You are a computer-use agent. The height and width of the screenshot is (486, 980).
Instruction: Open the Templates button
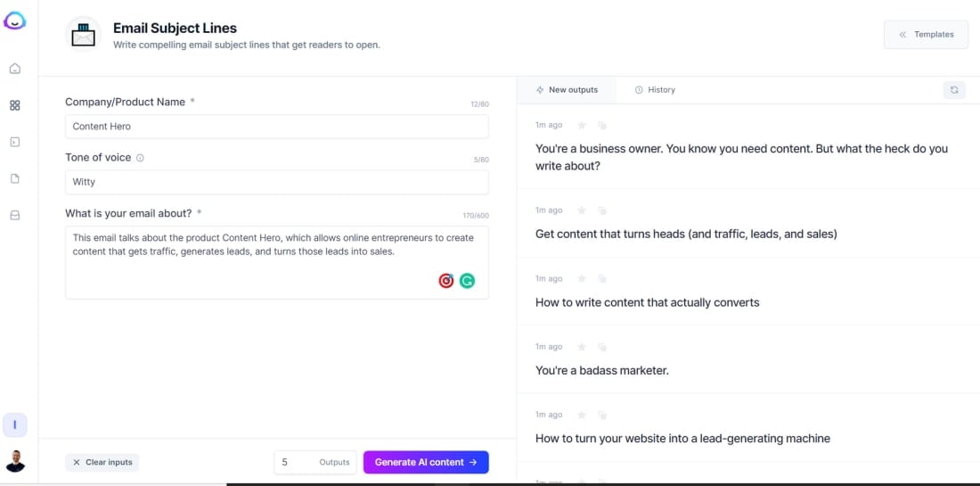926,35
